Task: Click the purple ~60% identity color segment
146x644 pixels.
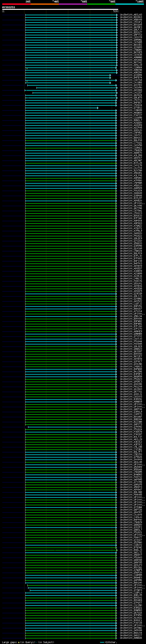Action: 73,4
